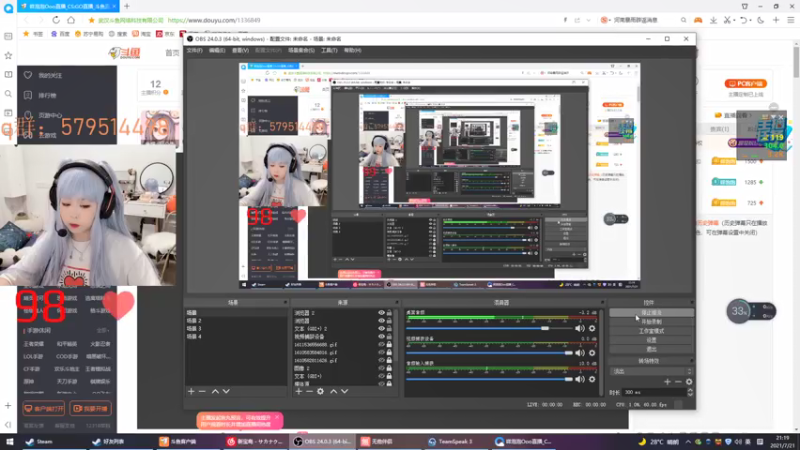The height and width of the screenshot is (450, 800).
Task: Toggle visibility of 视频捕获设备 source
Action: point(381,336)
